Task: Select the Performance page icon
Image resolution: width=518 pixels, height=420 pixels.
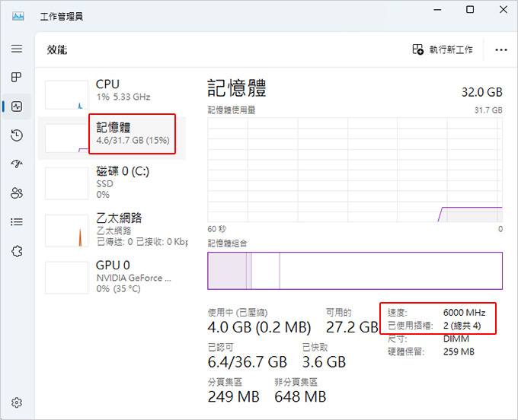Action: 17,107
